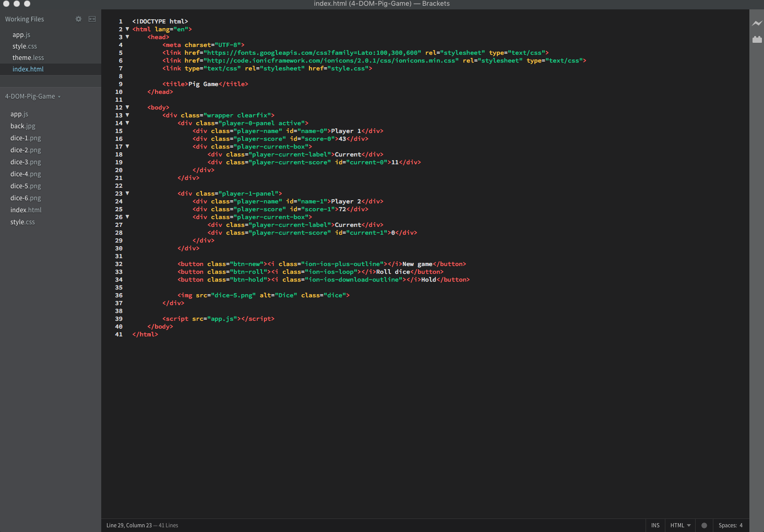This screenshot has width=764, height=532.
Task: Launch Live Preview lightning icon
Action: pyautogui.click(x=757, y=23)
